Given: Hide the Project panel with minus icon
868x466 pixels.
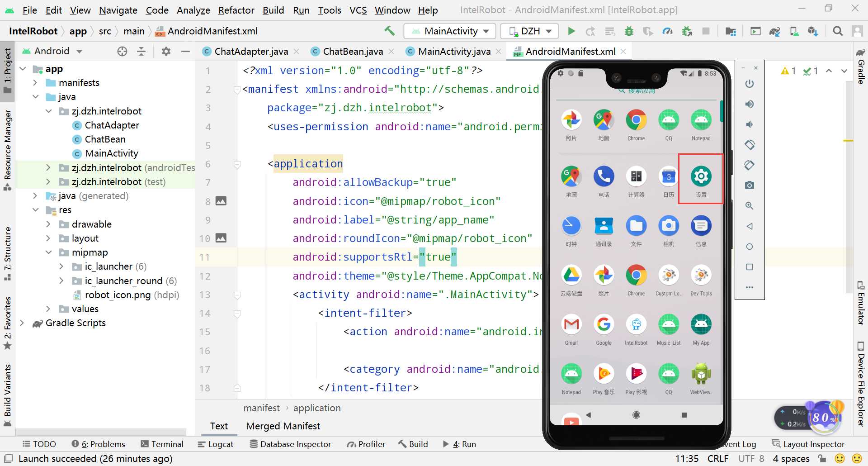Looking at the screenshot, I should (185, 51).
